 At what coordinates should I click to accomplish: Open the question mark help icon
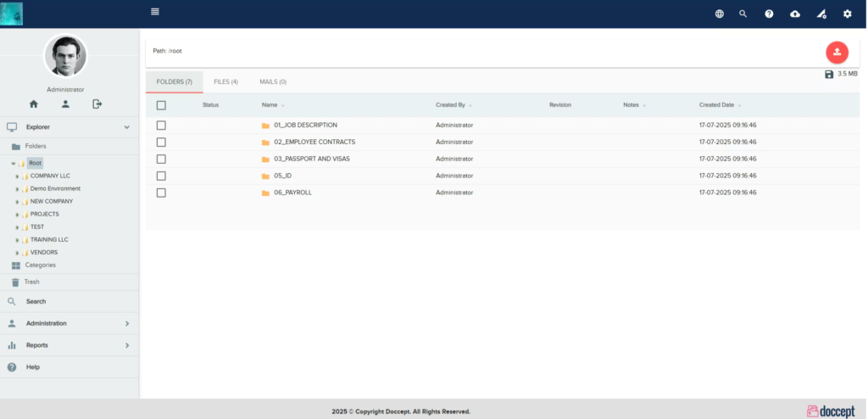pyautogui.click(x=769, y=14)
